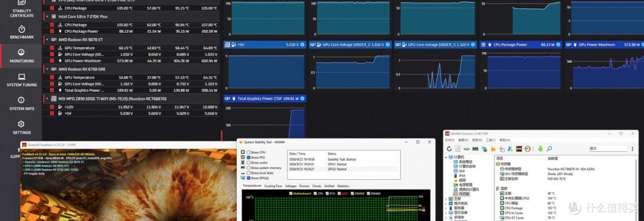Collapse Intel Core Ultra 7 270K Plus group

tap(47, 17)
